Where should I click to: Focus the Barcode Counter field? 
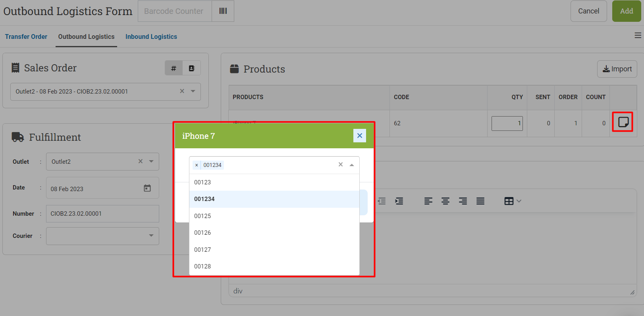pos(175,11)
